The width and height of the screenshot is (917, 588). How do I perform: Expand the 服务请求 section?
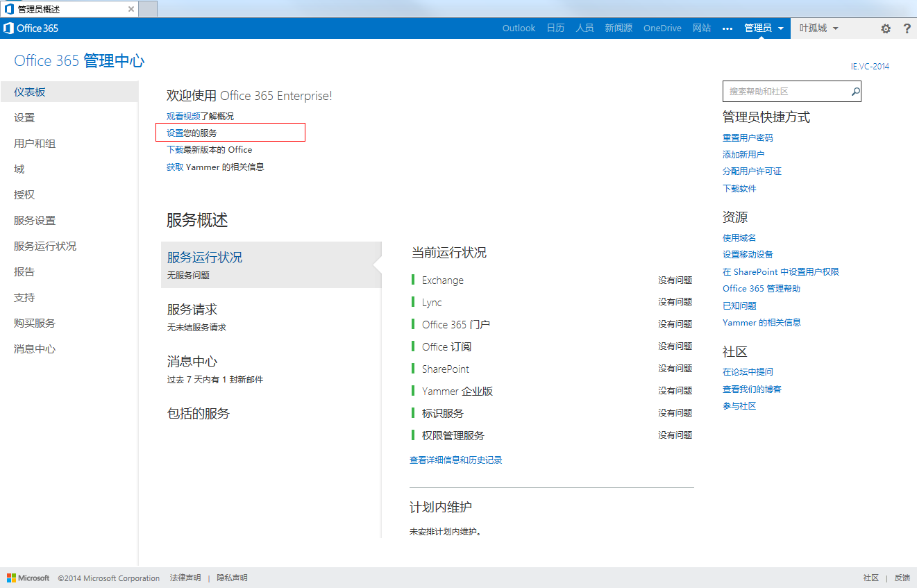tap(192, 310)
